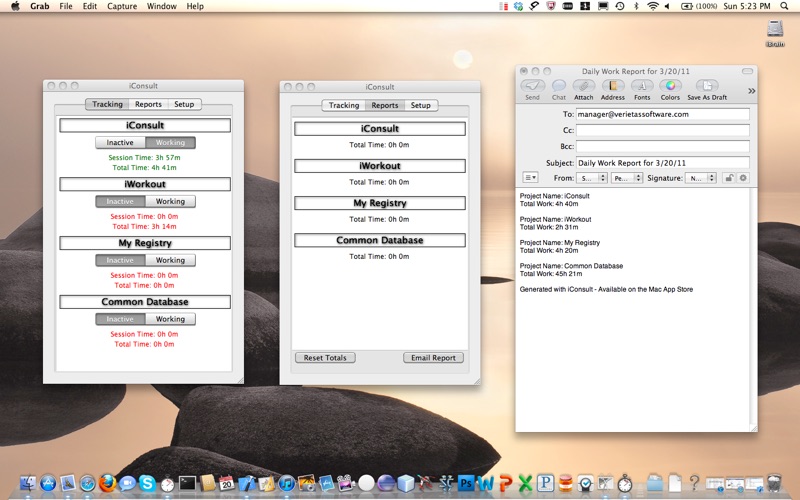The image size is (800, 500).
Task: Set iWorkout project to Working
Action: pos(170,201)
